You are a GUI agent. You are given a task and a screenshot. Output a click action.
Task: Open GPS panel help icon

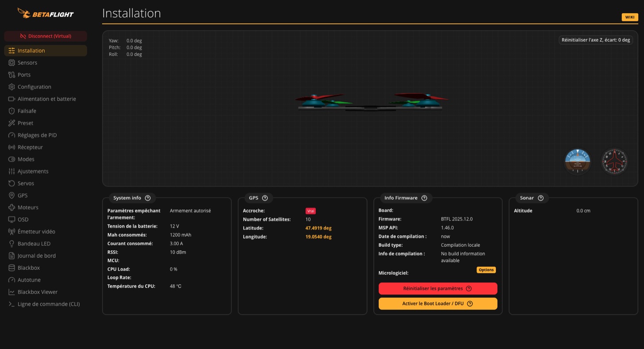[x=265, y=198]
